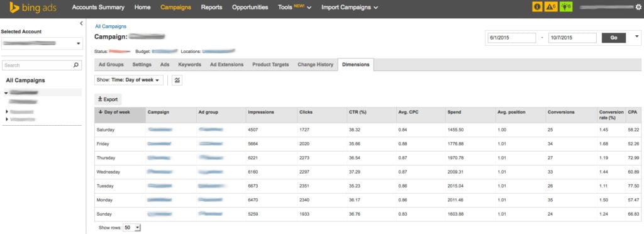Open Reports in top navigation
The height and width of the screenshot is (234, 644).
pyautogui.click(x=211, y=8)
